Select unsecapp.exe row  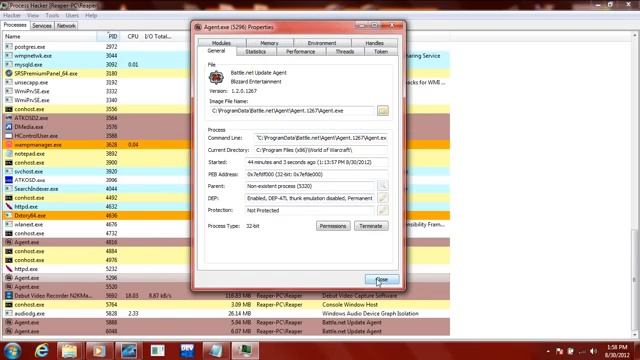pos(226,82)
